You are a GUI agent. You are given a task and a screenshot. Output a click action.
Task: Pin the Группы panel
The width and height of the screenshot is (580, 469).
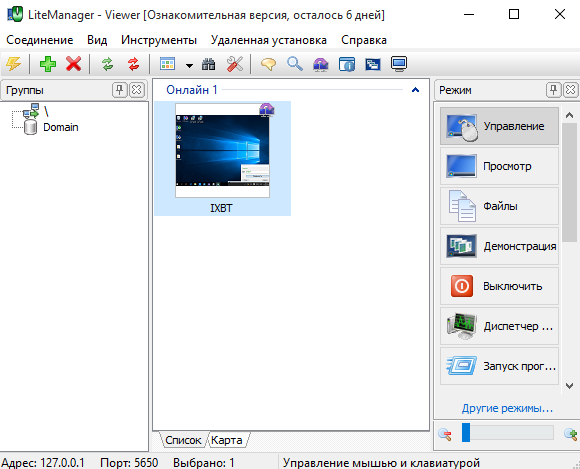(x=119, y=90)
